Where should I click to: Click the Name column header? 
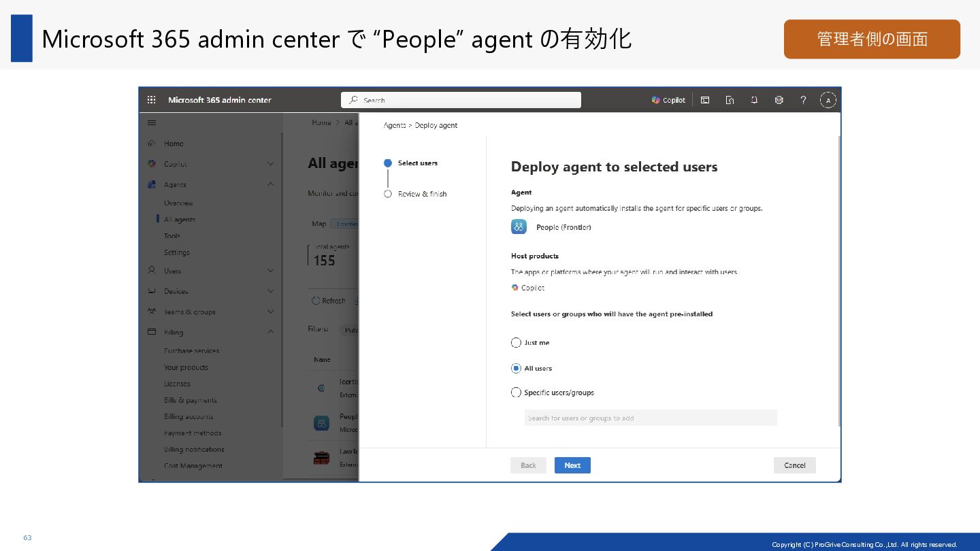(322, 360)
